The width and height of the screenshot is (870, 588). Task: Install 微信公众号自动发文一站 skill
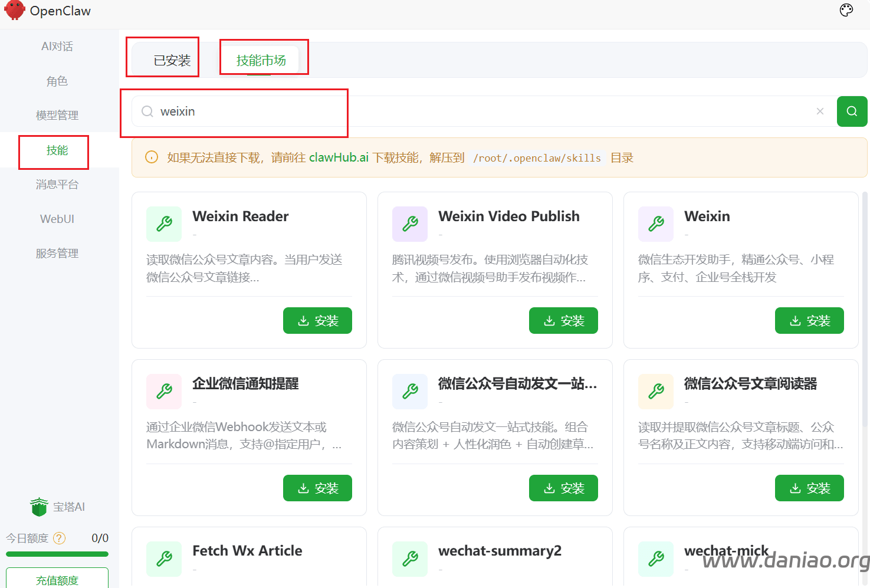click(x=563, y=488)
